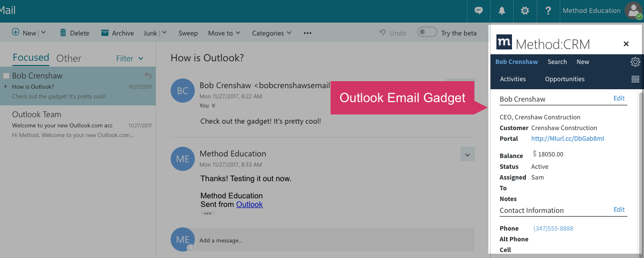The height and width of the screenshot is (258, 644).
Task: Select the Bob Crenshaw tab in Method:CRM
Action: 516,62
